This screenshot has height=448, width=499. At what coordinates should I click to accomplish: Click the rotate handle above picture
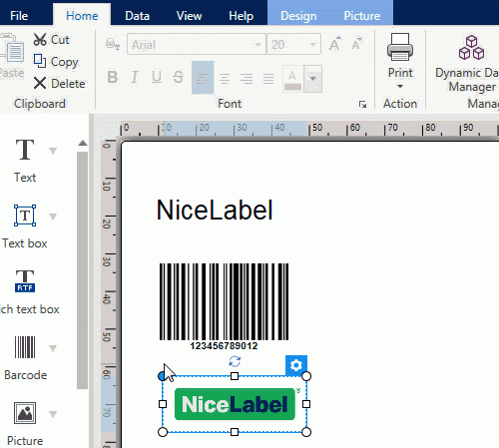(235, 361)
